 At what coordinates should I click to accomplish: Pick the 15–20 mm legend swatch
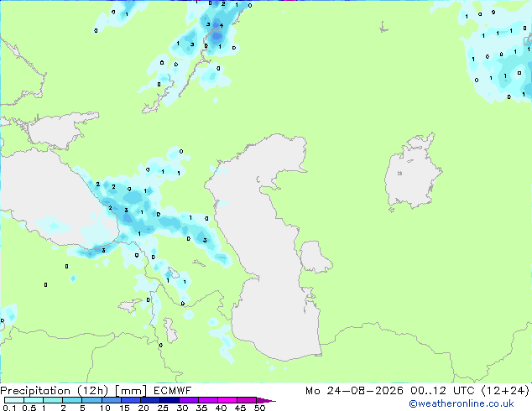(131, 400)
